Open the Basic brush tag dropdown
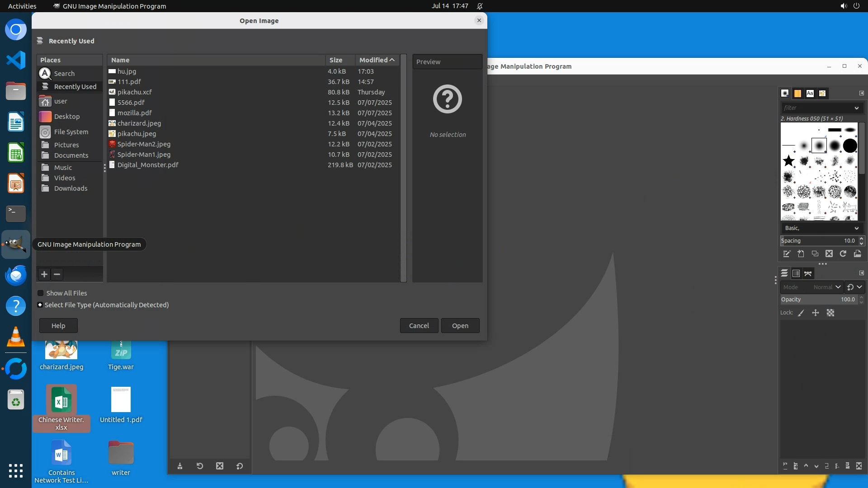The image size is (868, 488). click(856, 228)
